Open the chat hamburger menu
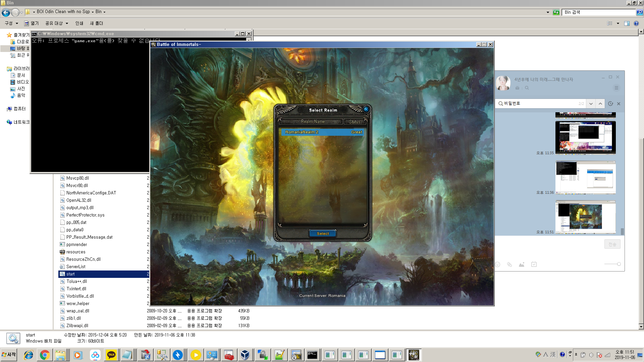Screen dimensions: 644x362 pyautogui.click(x=616, y=88)
